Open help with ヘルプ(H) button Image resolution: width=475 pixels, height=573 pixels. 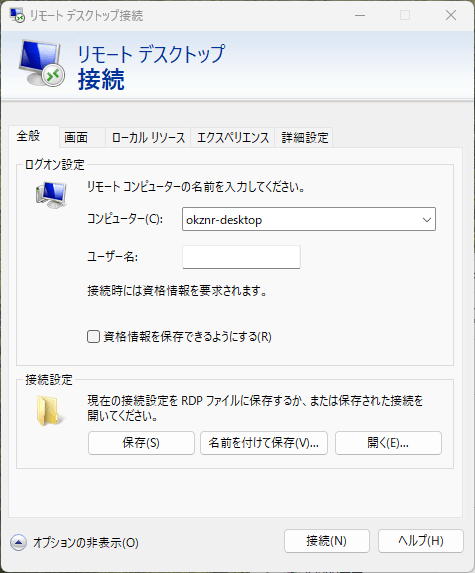421,541
